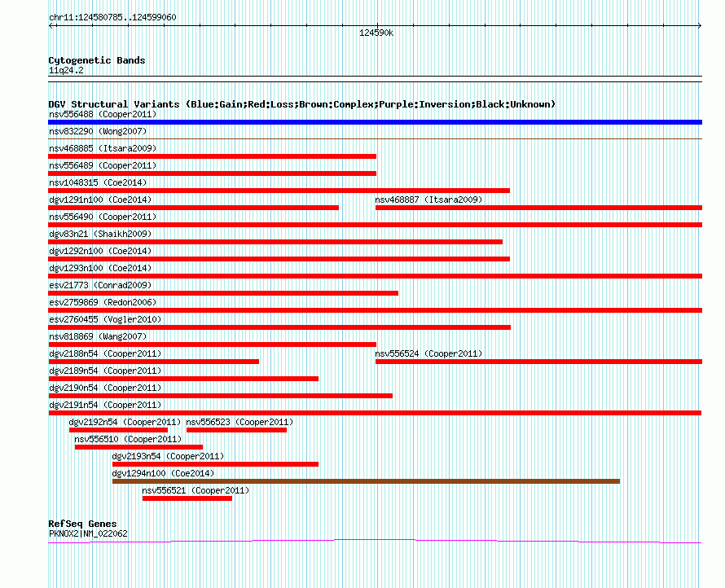Select the Cytogenetic Bands track heading
The height and width of the screenshot is (588, 725).
[x=97, y=60]
